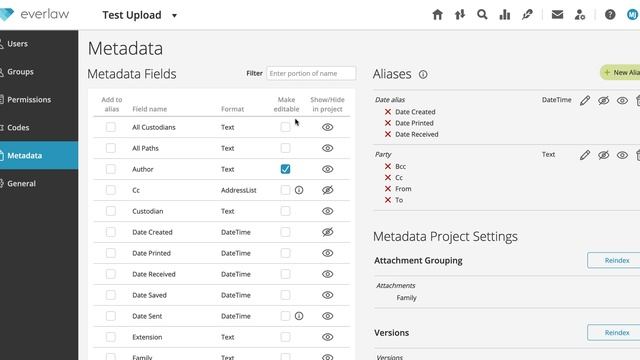The width and height of the screenshot is (640, 360).
Task: Hide all fields in Date alias
Action: pos(604,100)
